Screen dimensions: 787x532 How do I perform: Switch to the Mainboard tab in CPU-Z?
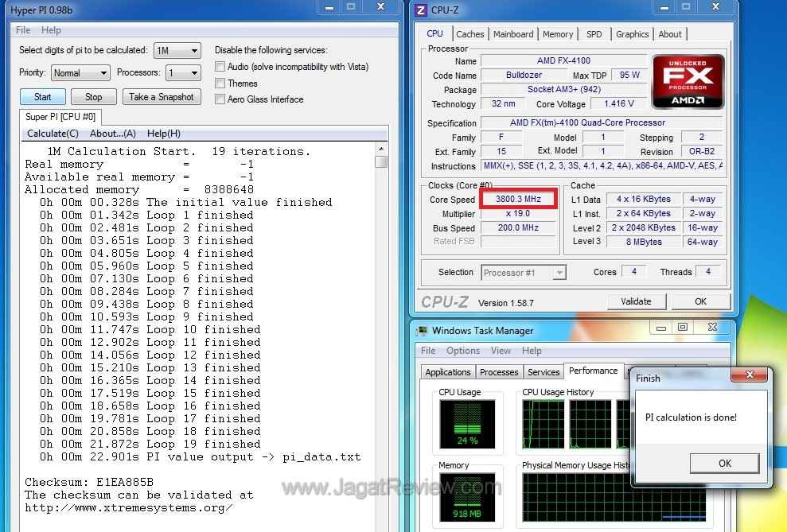pyautogui.click(x=513, y=34)
